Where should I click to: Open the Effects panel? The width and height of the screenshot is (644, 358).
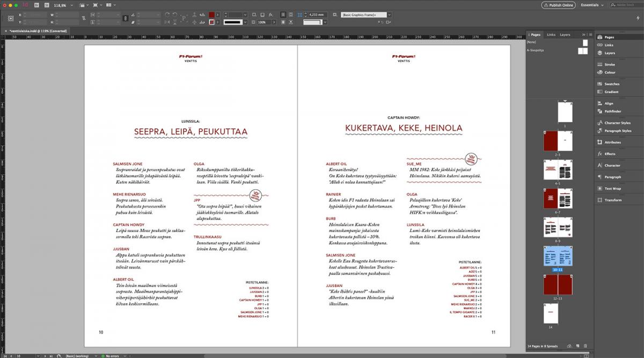(x=610, y=154)
